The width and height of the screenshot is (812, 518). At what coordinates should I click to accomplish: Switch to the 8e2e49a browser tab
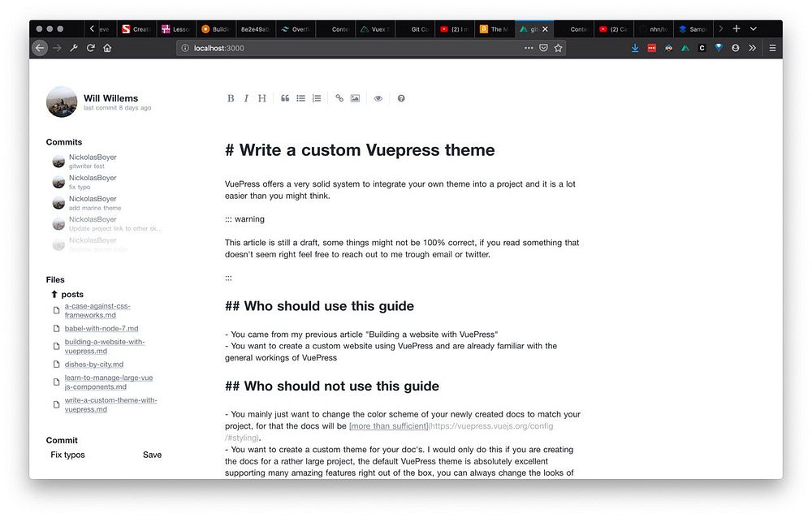255,29
